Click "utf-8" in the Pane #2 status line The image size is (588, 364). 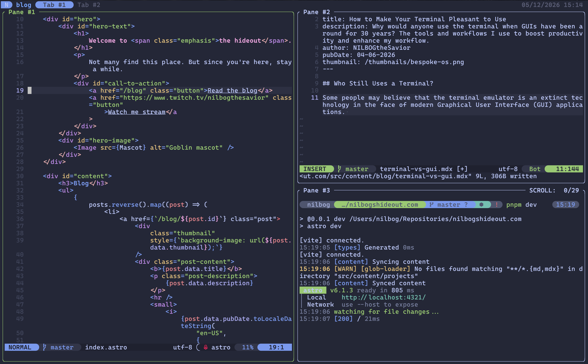click(508, 169)
